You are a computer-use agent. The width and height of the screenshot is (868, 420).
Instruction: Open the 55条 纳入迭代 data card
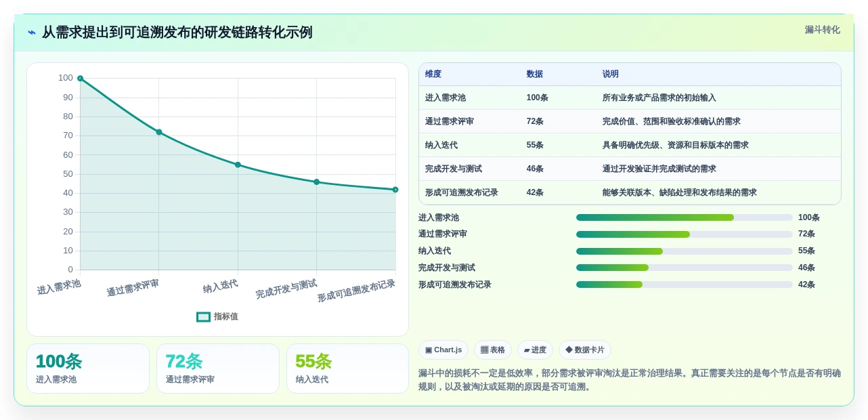[347, 369]
